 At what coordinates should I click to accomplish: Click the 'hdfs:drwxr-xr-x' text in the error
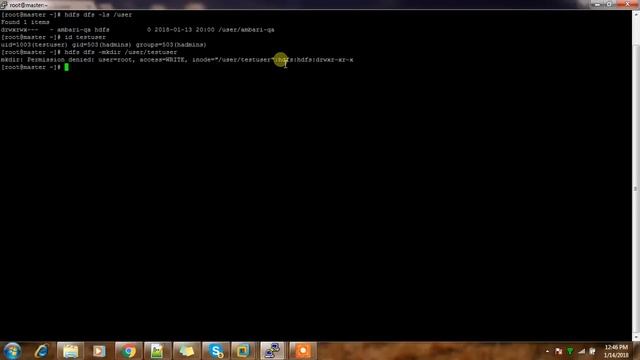tap(325, 60)
